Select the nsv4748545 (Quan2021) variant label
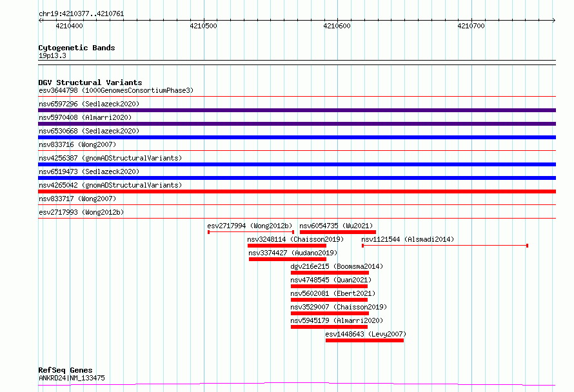Viewport: 574px width, 392px height. point(331,280)
